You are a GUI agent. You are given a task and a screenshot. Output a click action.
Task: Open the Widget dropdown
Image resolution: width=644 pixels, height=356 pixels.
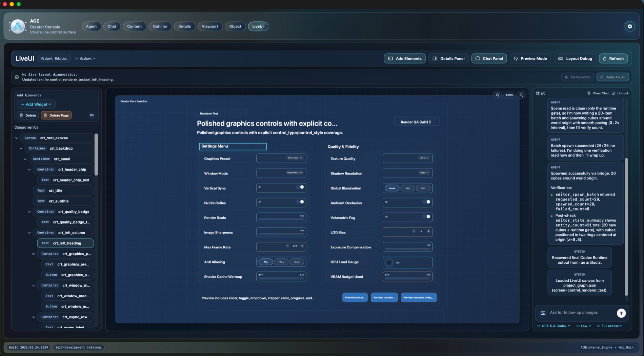point(85,58)
